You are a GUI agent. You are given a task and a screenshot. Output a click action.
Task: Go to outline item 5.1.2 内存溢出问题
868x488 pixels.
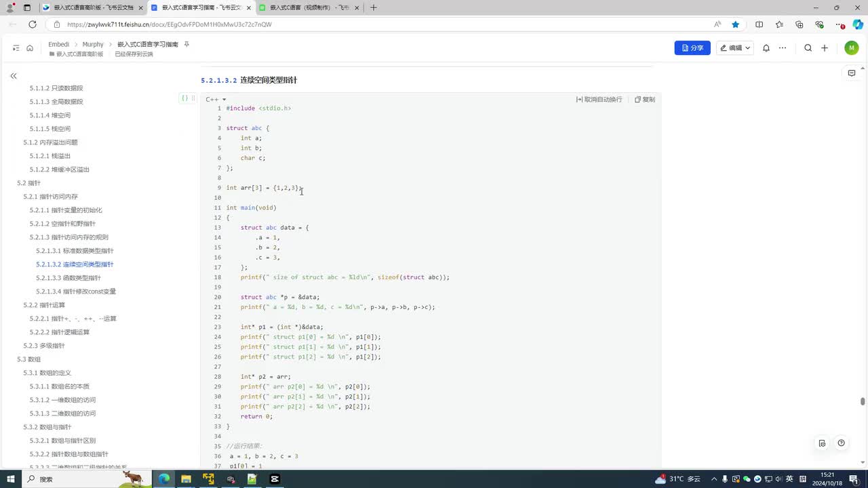click(50, 142)
